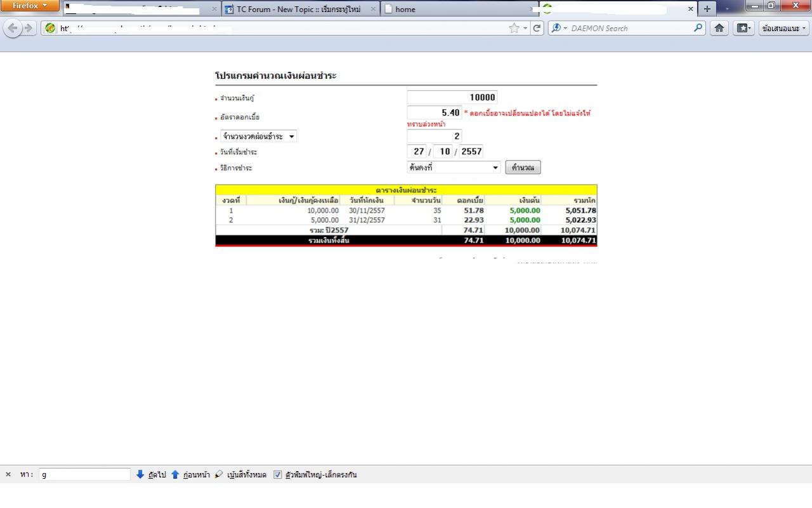Close the TC Forum New Topic tab
Image resolution: width=812 pixels, height=508 pixels.
coord(373,9)
